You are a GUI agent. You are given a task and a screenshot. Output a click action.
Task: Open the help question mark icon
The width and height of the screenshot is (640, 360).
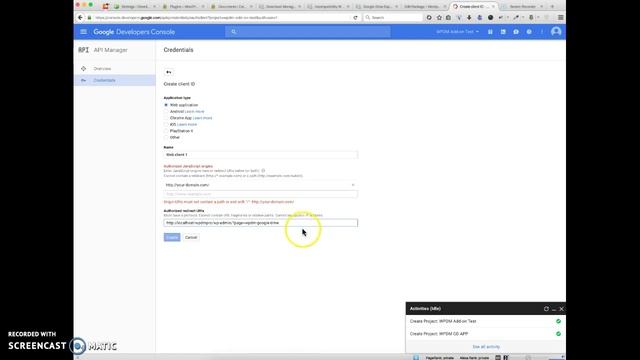(529, 32)
